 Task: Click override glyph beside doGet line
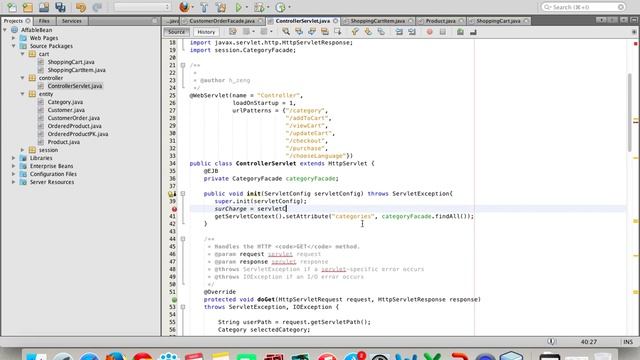coord(174,300)
